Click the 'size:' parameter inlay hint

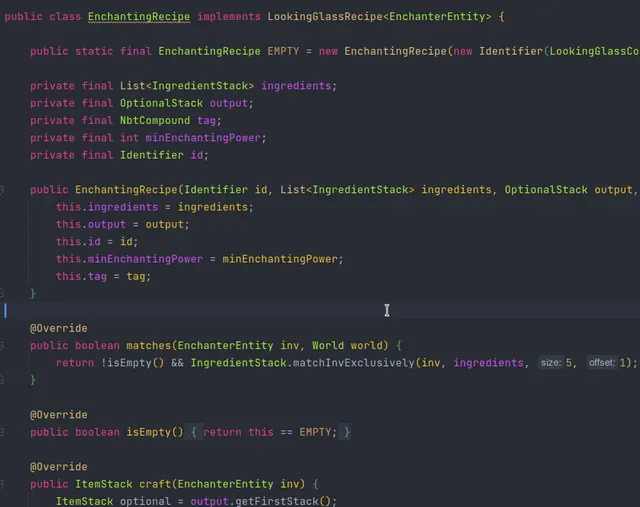(551, 362)
